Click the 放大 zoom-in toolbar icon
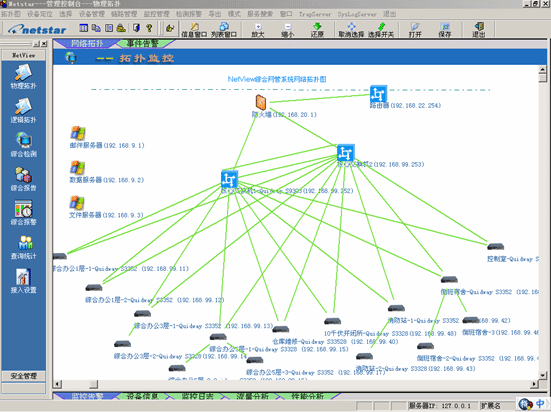The width and height of the screenshot is (551, 412). click(x=258, y=30)
